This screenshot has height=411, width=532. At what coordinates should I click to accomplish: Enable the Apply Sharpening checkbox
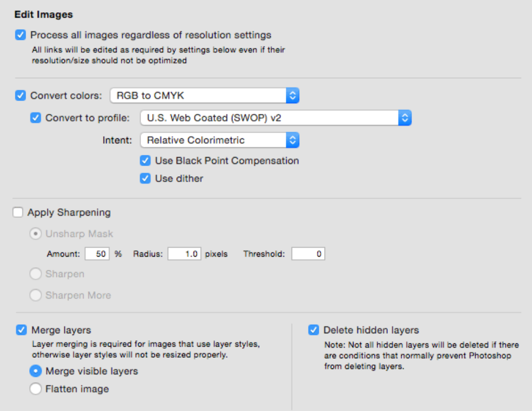click(x=18, y=212)
